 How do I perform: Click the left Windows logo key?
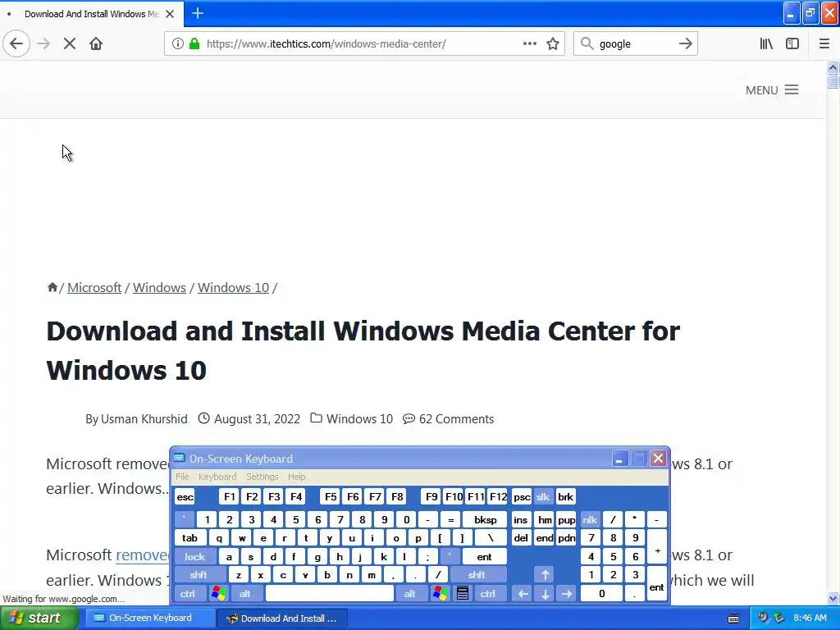point(218,594)
